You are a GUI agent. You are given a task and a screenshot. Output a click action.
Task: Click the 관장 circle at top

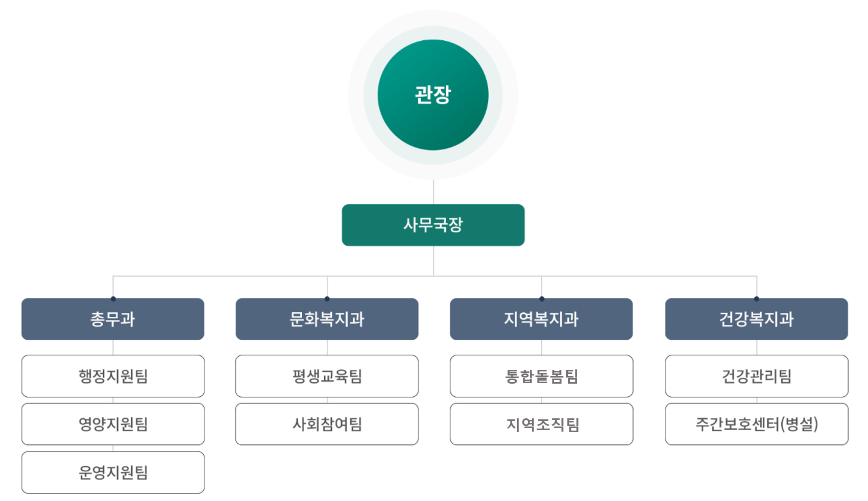[x=433, y=95]
